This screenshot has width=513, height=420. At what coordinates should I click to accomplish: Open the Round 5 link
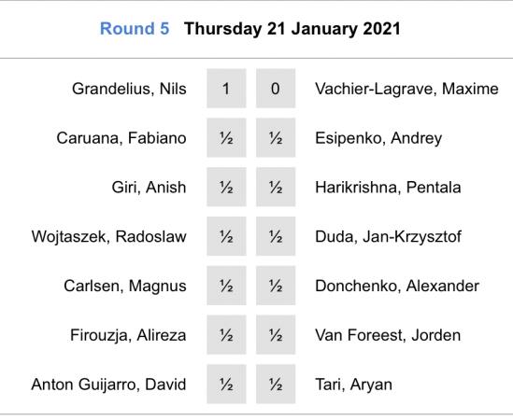(x=135, y=29)
